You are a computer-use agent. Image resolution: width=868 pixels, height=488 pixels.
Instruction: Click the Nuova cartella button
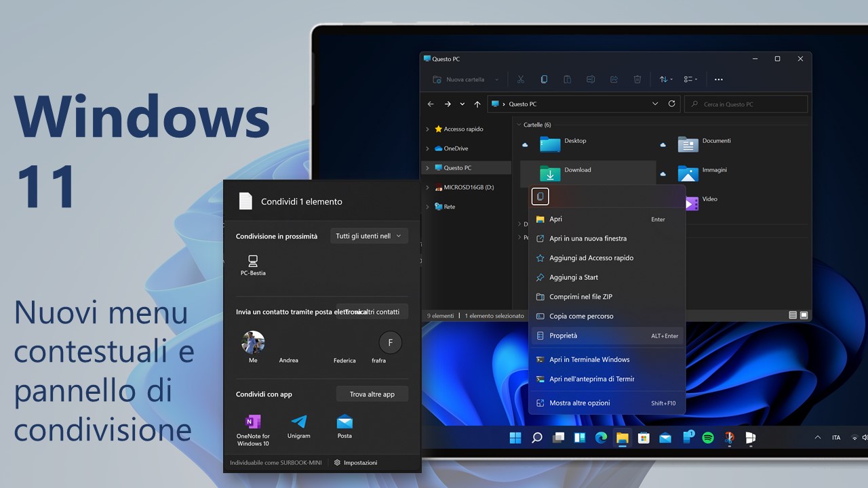pyautogui.click(x=459, y=79)
